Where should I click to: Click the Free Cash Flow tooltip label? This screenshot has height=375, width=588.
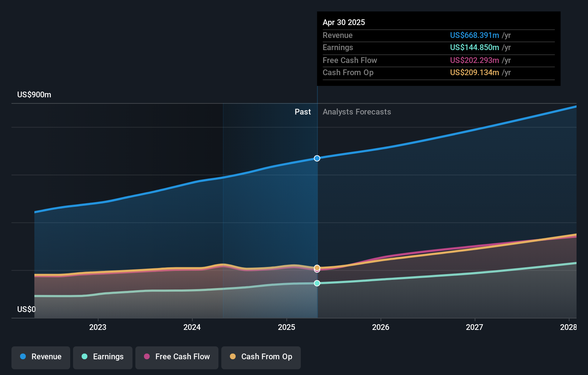coord(350,60)
